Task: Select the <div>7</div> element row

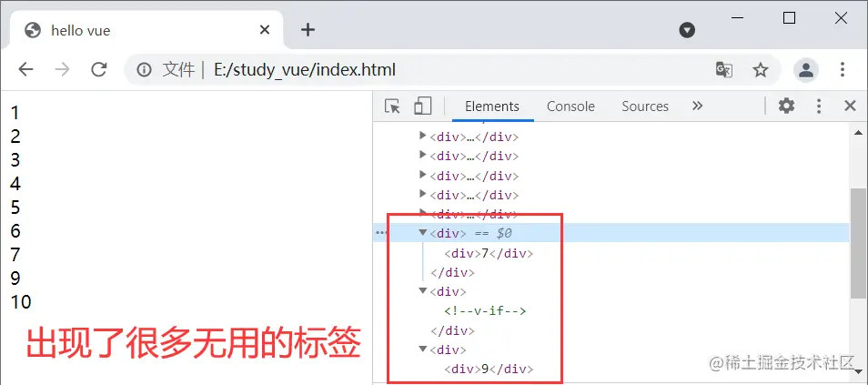Action: click(x=489, y=253)
